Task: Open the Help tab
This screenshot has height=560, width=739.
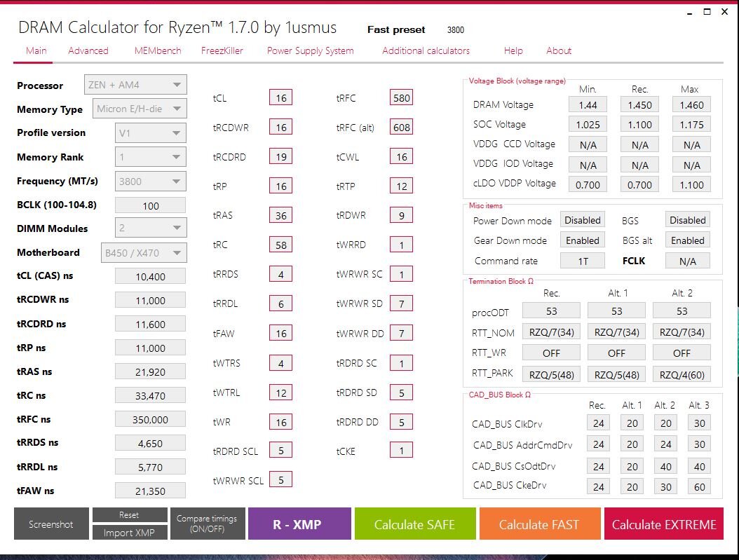Action: [x=513, y=51]
